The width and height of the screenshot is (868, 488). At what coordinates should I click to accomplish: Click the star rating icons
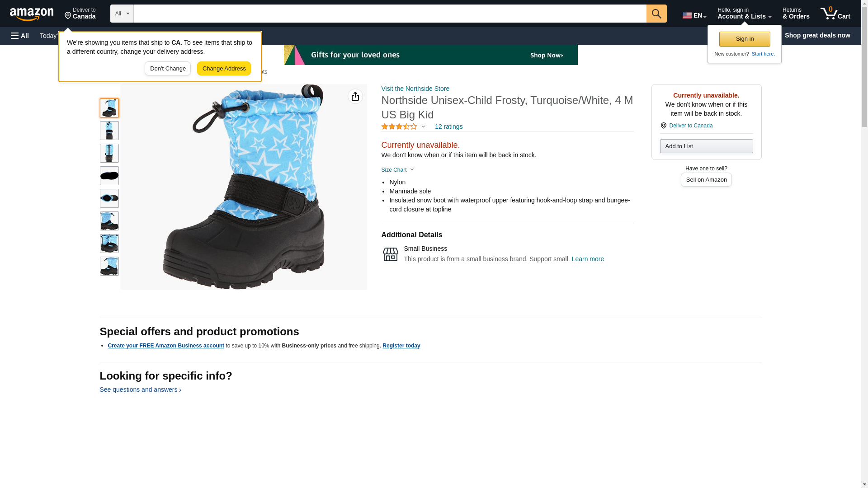coord(399,127)
